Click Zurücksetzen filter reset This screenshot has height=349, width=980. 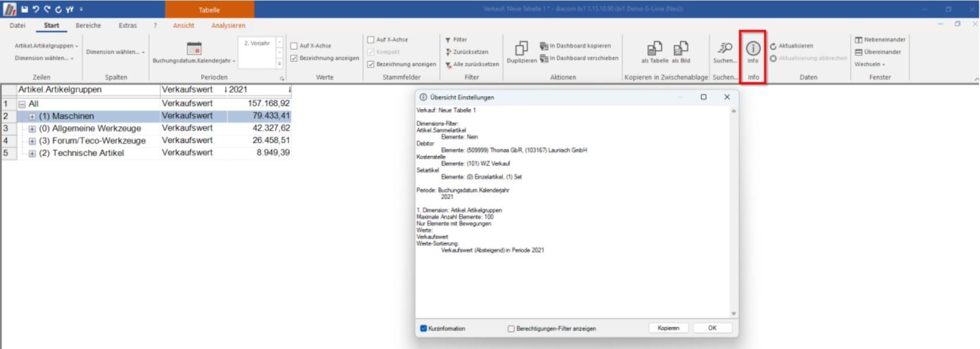(x=467, y=52)
